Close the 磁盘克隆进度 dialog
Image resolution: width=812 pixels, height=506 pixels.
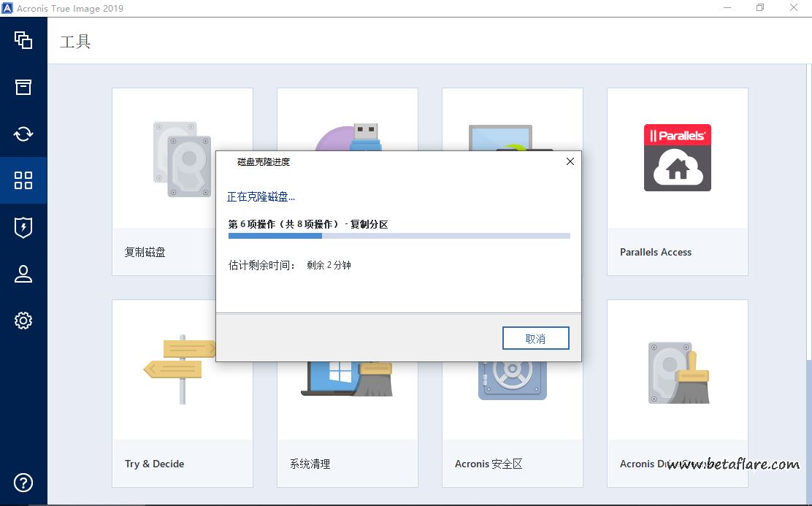point(570,161)
